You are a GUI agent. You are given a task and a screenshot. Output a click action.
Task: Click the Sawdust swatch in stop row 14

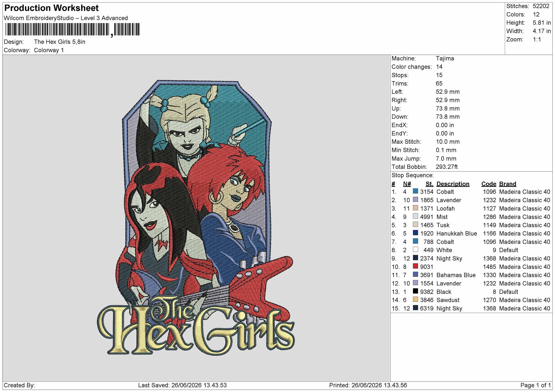coord(416,299)
